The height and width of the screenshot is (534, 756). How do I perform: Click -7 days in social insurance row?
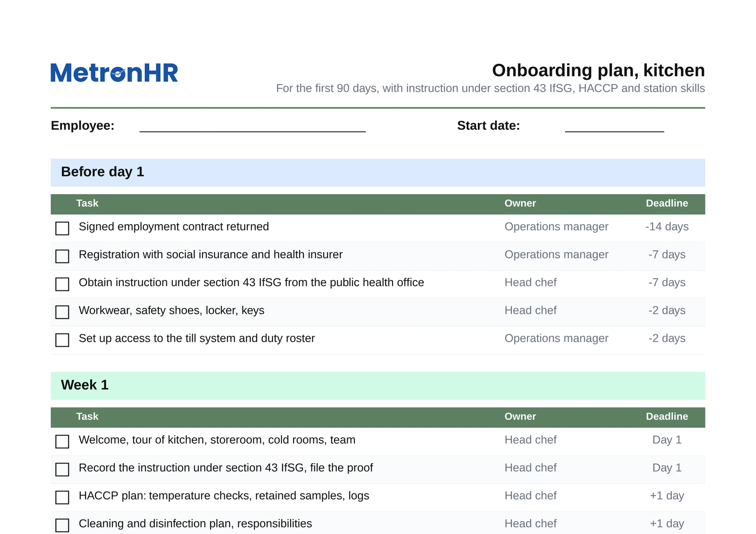pyautogui.click(x=667, y=254)
